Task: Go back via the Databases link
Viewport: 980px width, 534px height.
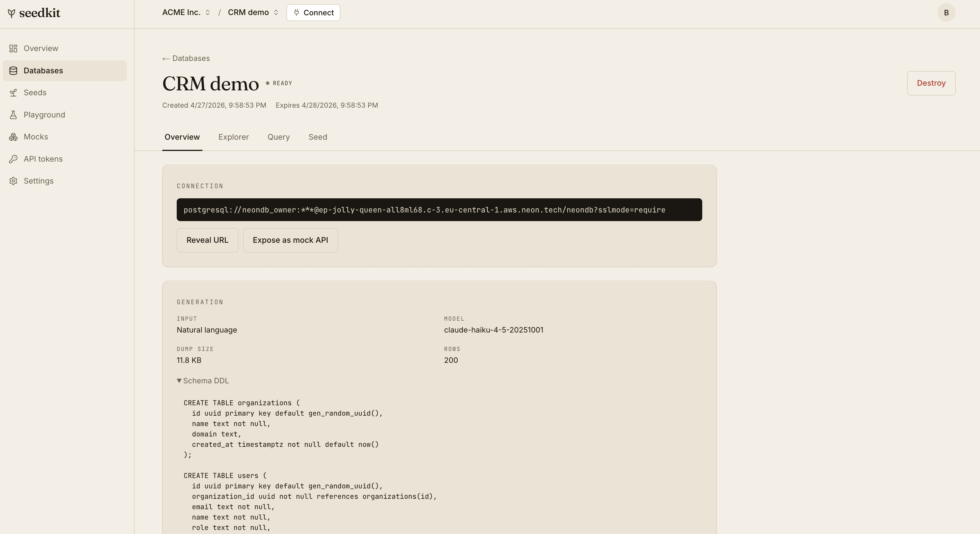Action: click(x=186, y=58)
